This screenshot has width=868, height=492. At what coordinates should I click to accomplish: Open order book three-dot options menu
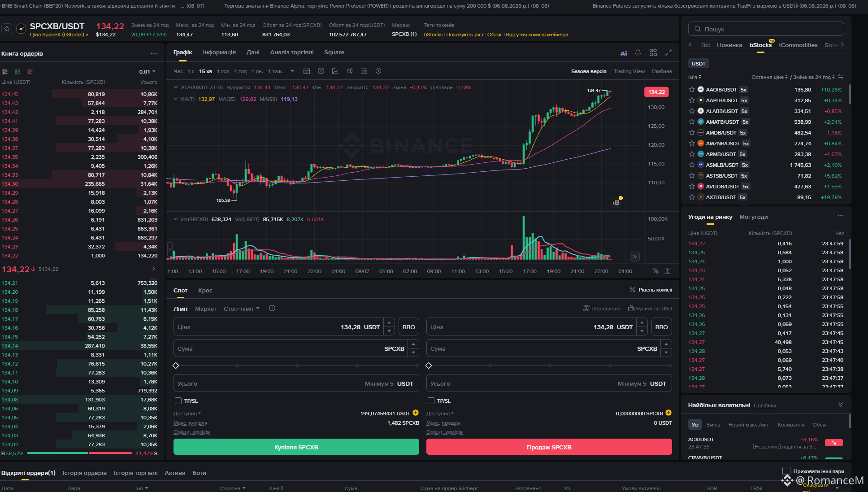(x=154, y=53)
